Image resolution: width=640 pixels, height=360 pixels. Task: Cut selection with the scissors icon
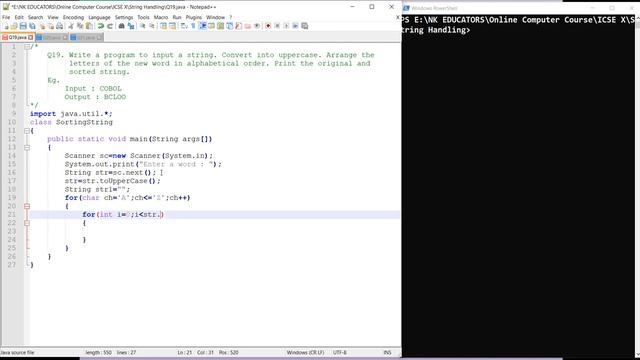point(71,26)
